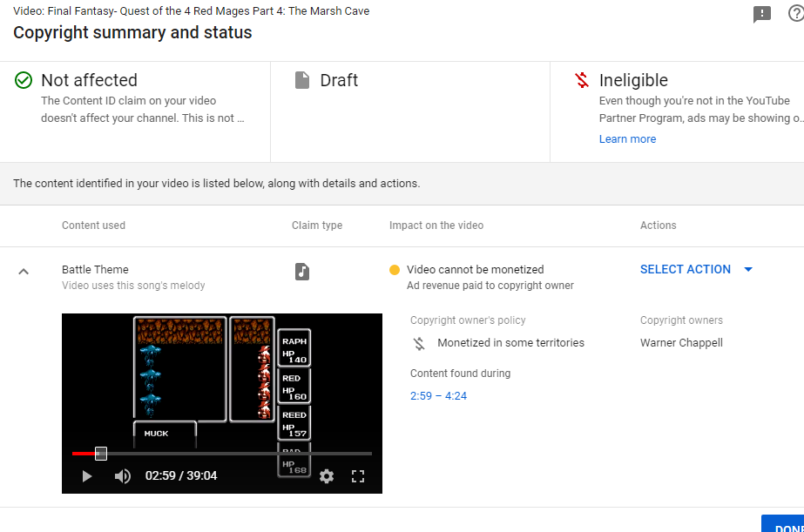The width and height of the screenshot is (804, 532).
Task: Click the Ineligible heading
Action: point(633,80)
